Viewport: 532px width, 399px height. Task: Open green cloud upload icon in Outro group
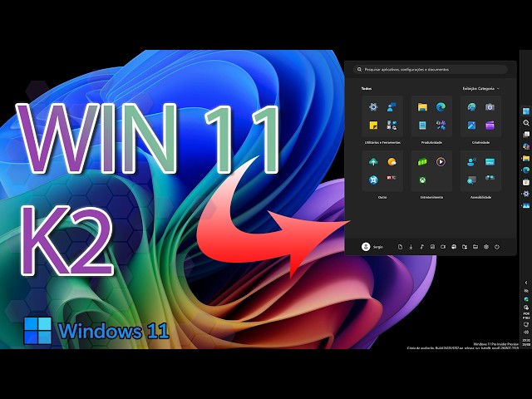coord(373,162)
